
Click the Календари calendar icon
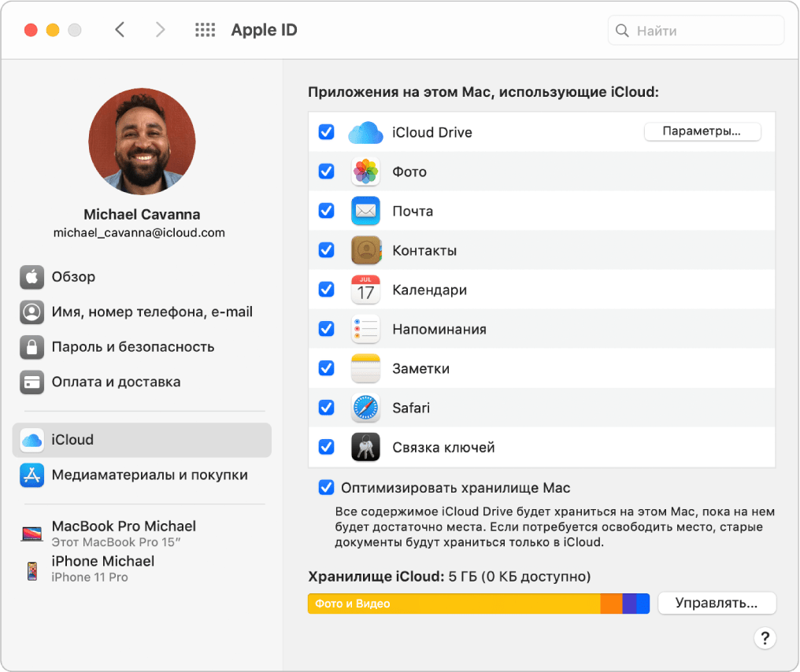(x=365, y=290)
